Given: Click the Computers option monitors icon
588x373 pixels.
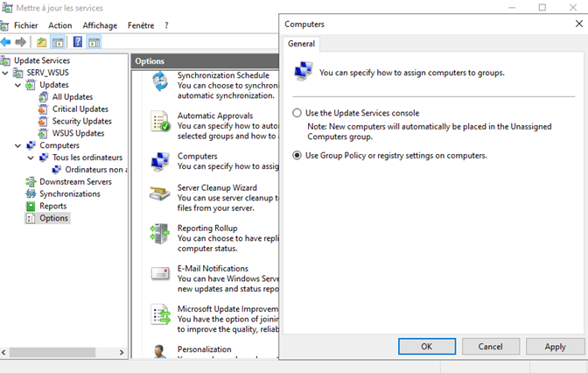Looking at the screenshot, I should pyautogui.click(x=160, y=162).
